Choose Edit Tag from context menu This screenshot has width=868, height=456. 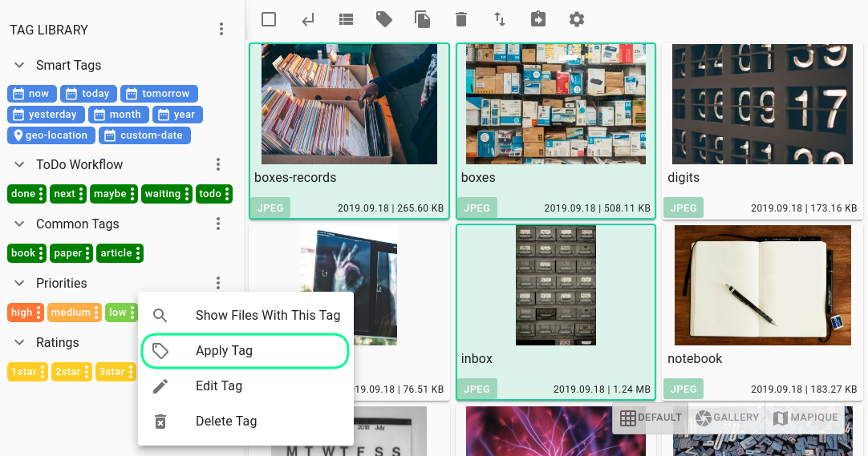245,385
